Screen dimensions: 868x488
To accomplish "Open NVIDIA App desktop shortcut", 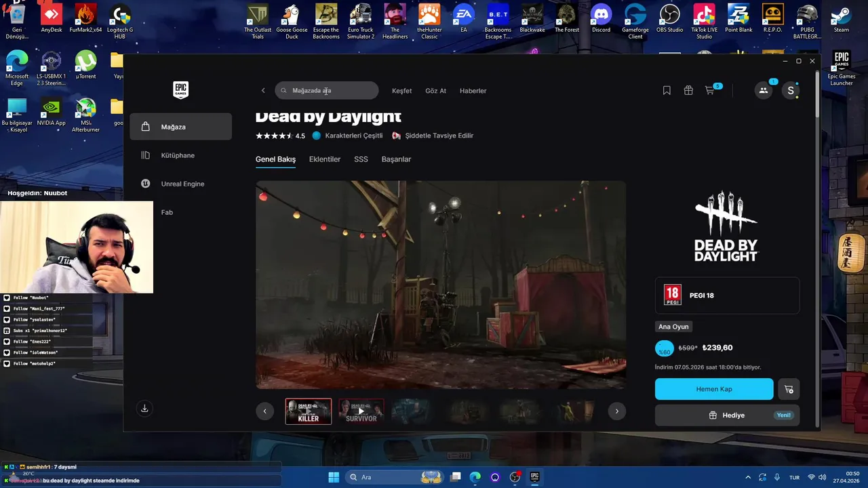I will coord(52,113).
